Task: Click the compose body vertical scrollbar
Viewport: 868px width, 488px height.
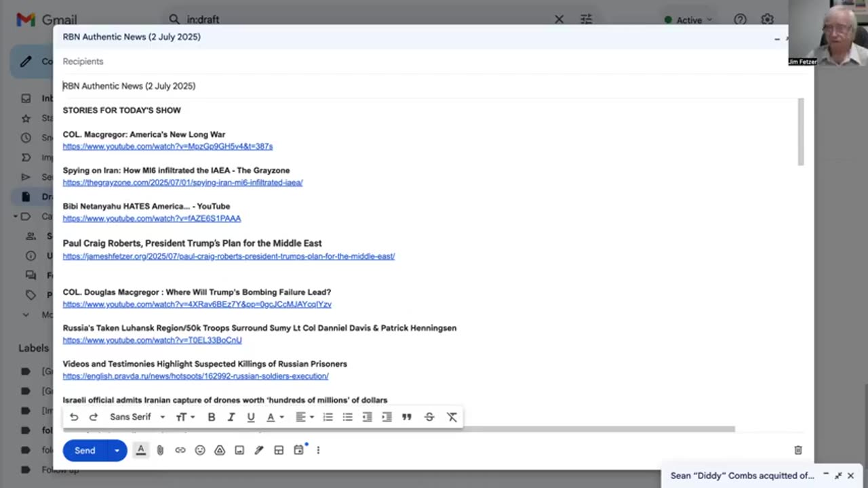Action: click(801, 132)
